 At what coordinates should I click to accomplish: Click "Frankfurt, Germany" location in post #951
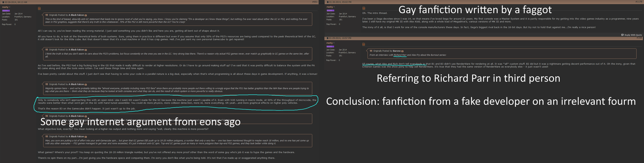[x=23, y=17]
